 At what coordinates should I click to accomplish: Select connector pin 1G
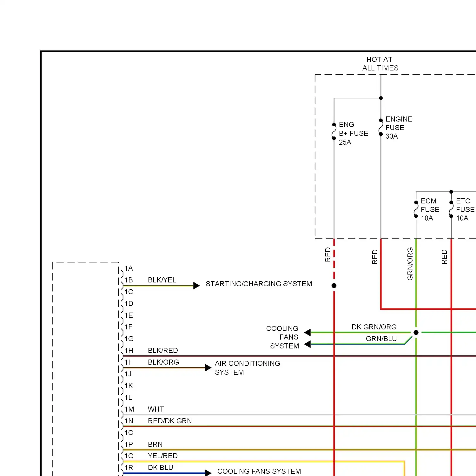click(129, 339)
